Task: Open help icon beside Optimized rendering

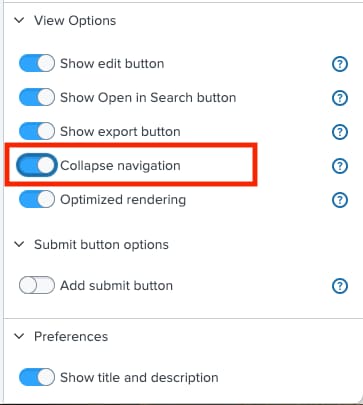Action: point(340,200)
